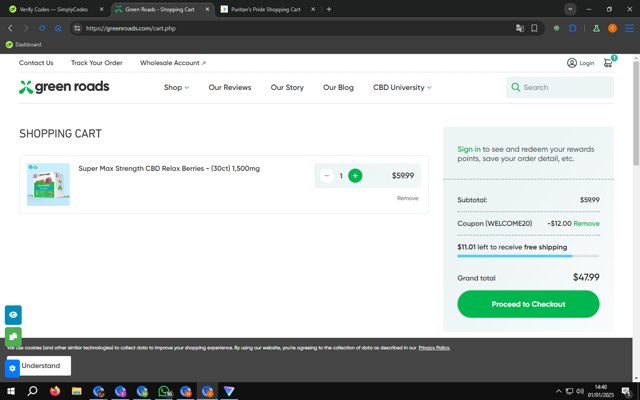The width and height of the screenshot is (640, 400).
Task: Increase quantity with green plus button
Action: (355, 176)
